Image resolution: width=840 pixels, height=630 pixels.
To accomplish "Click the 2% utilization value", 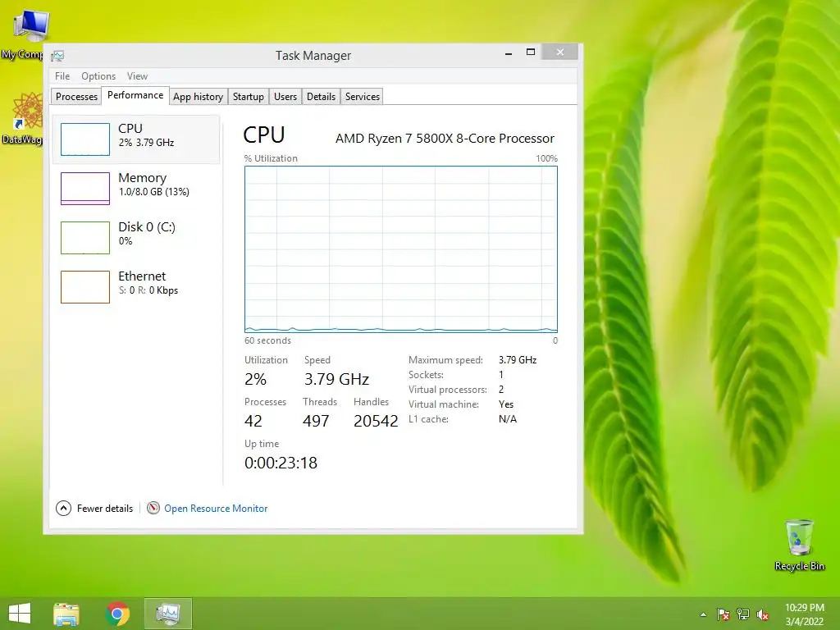I will pyautogui.click(x=255, y=379).
